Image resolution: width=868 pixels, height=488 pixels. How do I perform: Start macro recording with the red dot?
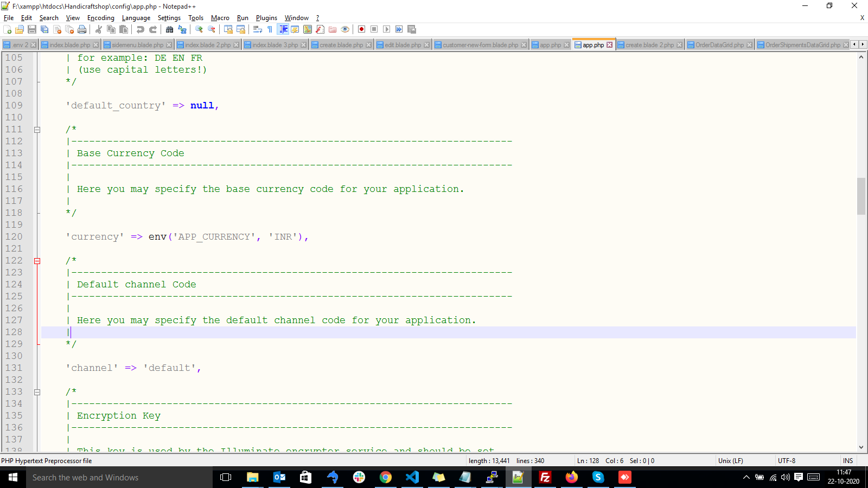362,29
